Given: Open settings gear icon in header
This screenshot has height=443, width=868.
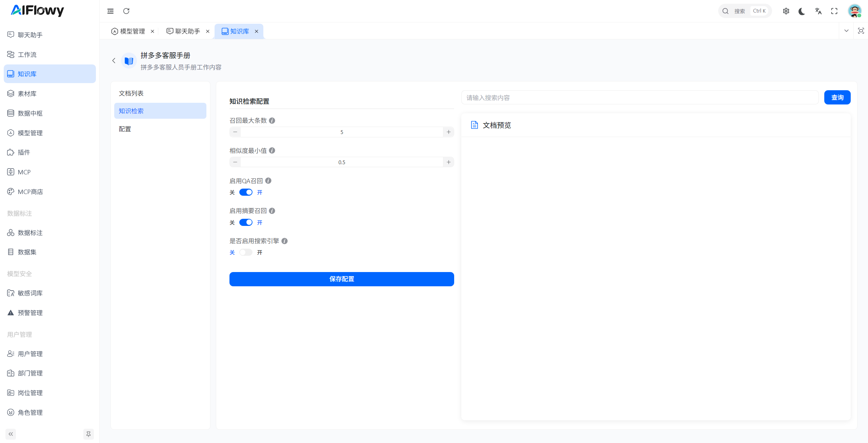Looking at the screenshot, I should pos(786,11).
